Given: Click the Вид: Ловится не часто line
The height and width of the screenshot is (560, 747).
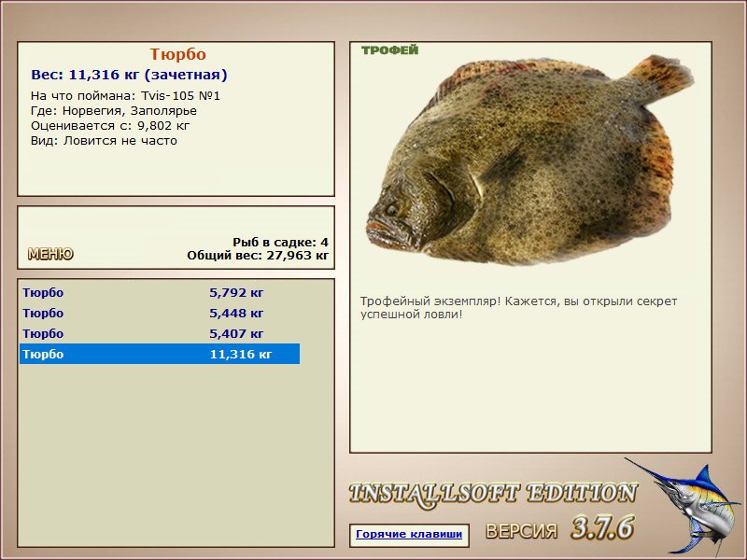Looking at the screenshot, I should point(104,141).
